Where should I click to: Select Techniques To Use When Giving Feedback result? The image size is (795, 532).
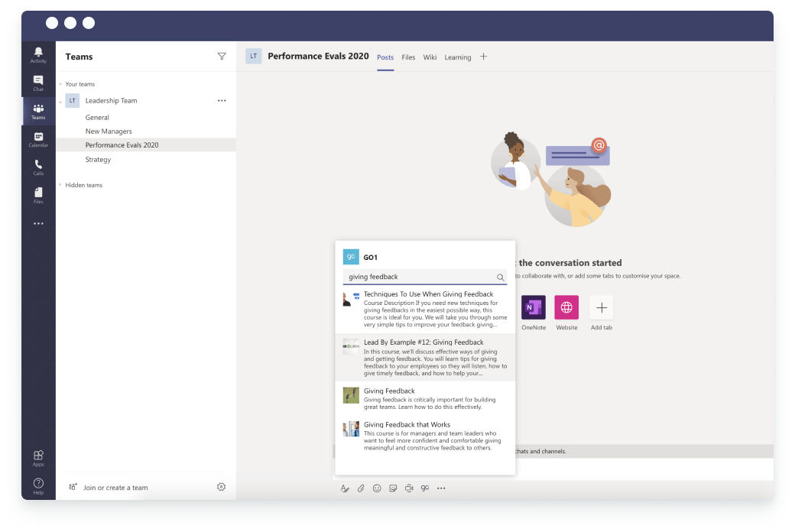425,309
